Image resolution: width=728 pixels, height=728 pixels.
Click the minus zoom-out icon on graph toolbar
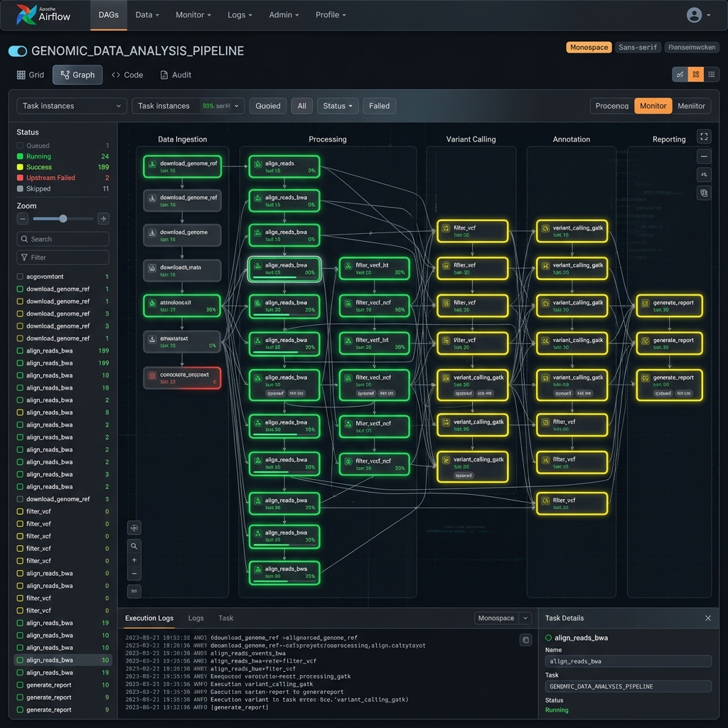click(x=134, y=574)
